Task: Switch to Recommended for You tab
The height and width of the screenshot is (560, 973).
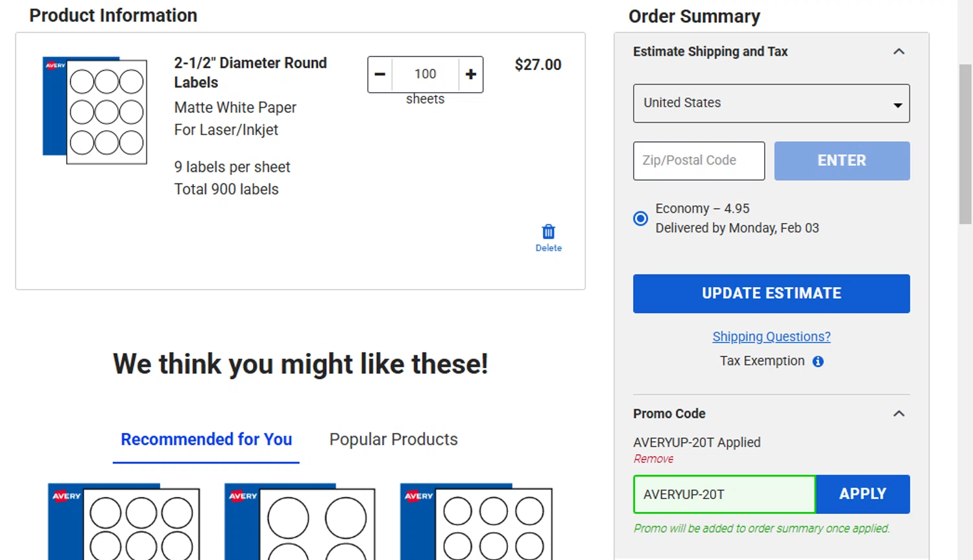Action: coord(206,439)
